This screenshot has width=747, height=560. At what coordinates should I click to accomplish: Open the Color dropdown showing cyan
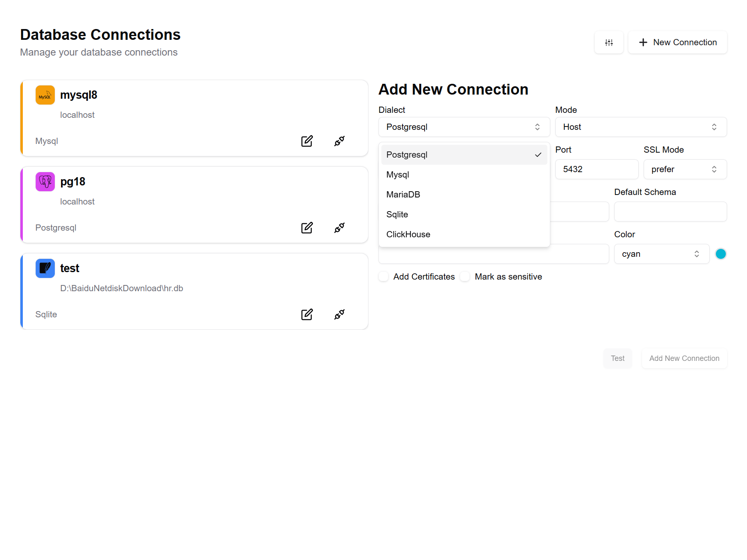661,254
